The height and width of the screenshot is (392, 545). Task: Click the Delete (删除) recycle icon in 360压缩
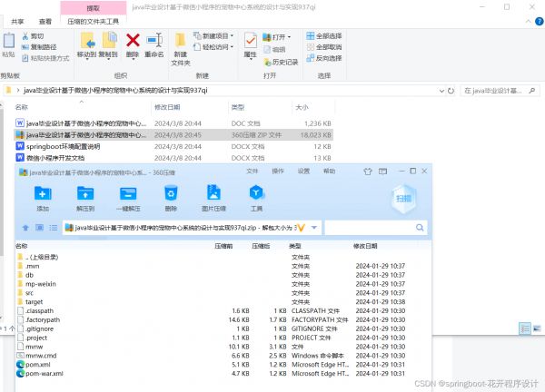(x=171, y=193)
